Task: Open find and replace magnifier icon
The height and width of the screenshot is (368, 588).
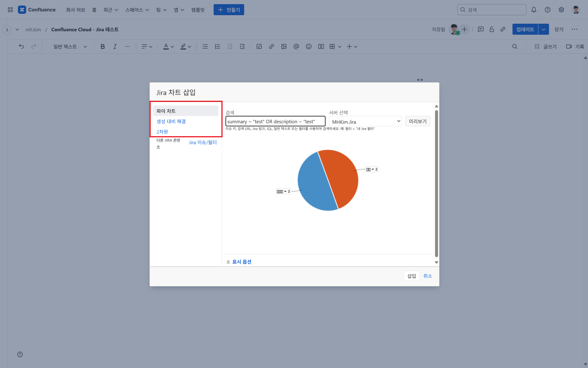Action: tap(515, 46)
